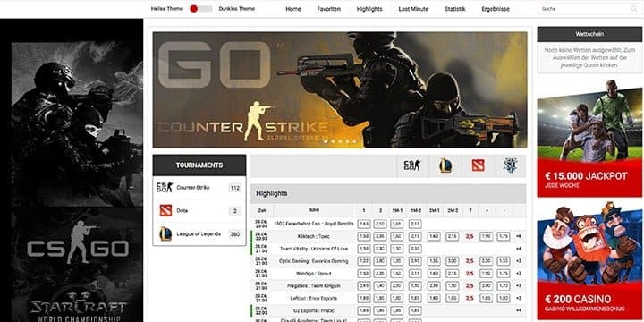Go to the Home menu item
This screenshot has height=322, width=644.
[x=293, y=9]
